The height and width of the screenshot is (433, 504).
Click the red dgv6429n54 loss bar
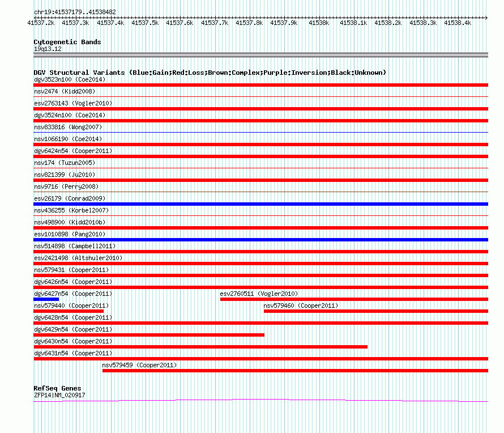coord(149,335)
